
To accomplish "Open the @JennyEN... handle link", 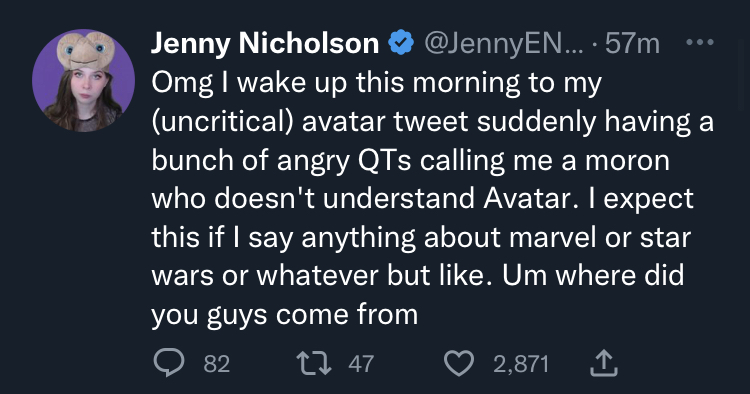I will pyautogui.click(x=503, y=44).
